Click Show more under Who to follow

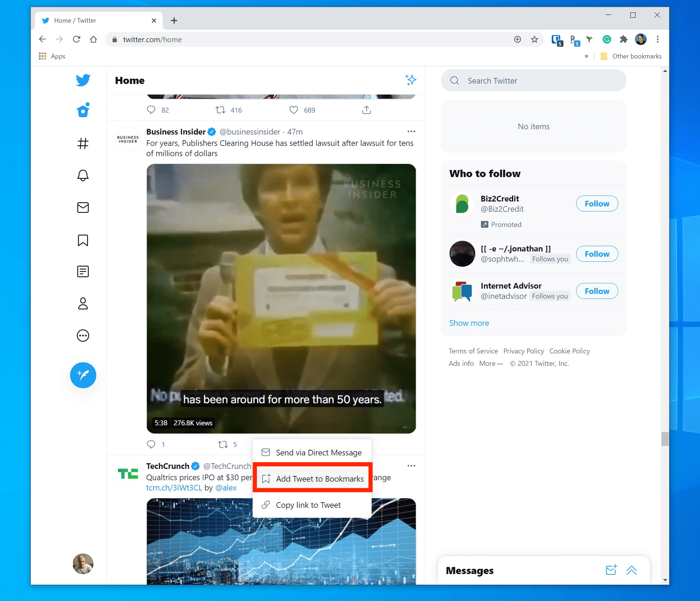469,323
